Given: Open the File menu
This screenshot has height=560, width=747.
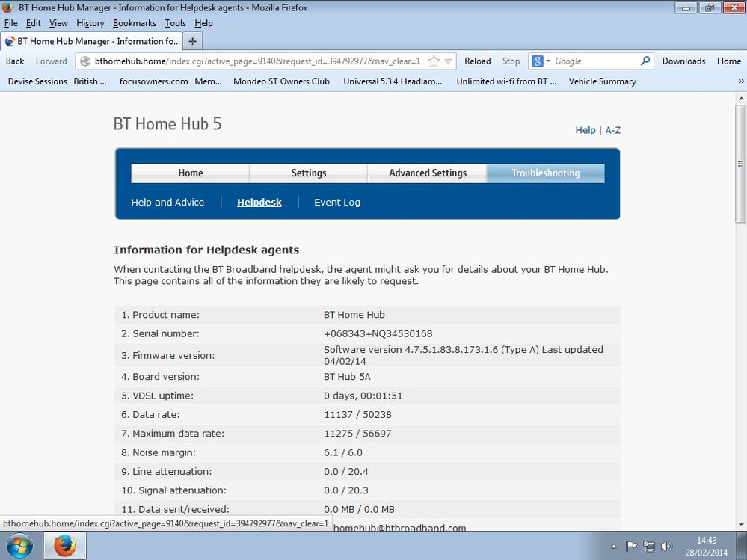Looking at the screenshot, I should pos(10,23).
